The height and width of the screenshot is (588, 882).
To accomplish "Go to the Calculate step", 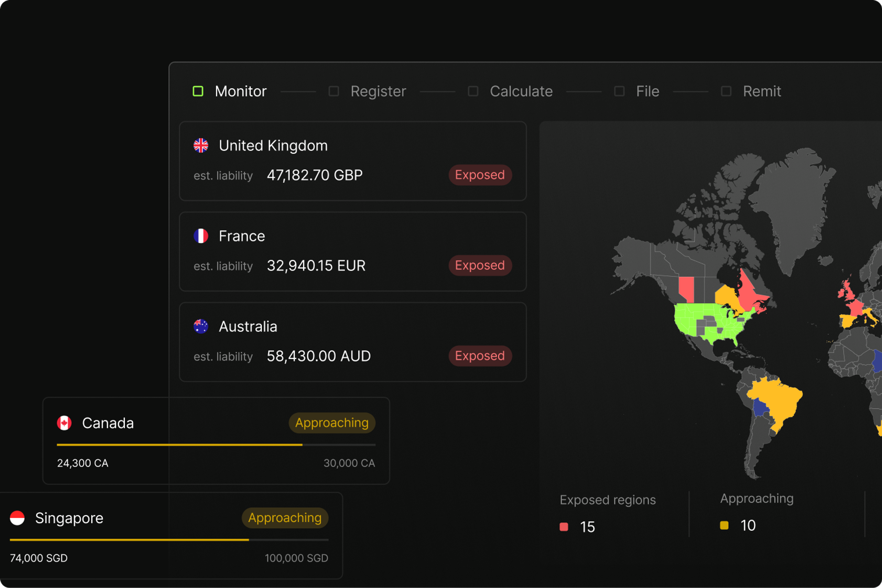I will tap(521, 91).
